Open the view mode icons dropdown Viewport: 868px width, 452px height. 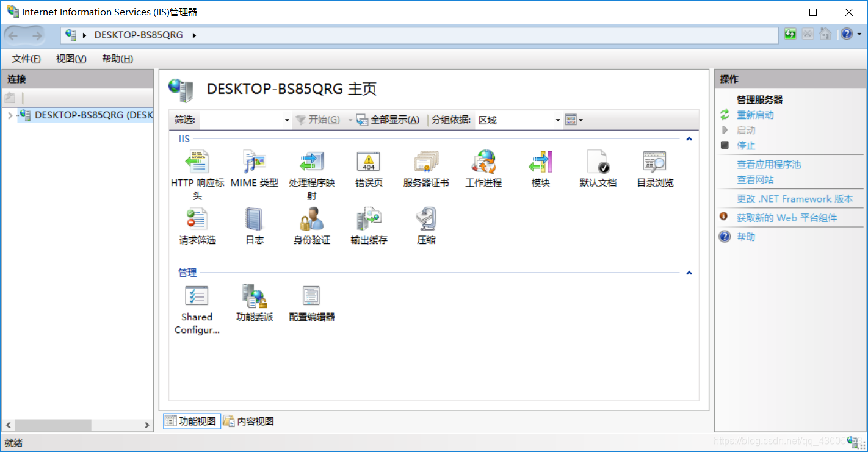coord(574,120)
